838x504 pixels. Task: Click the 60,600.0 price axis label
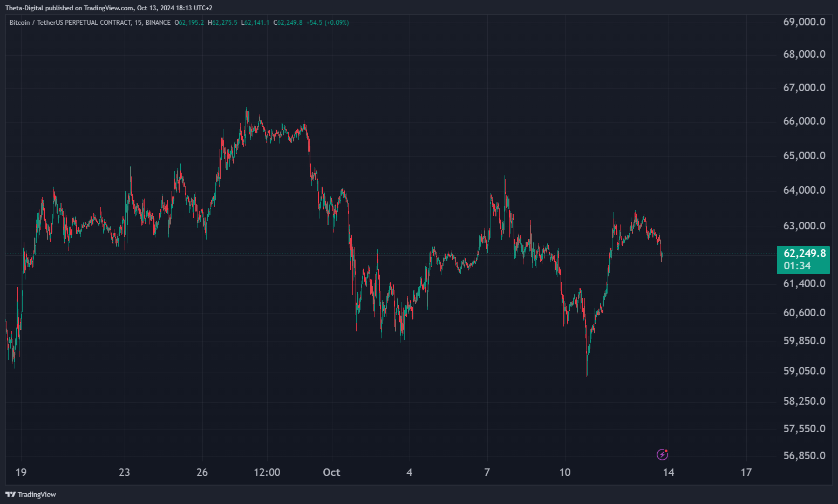click(804, 313)
